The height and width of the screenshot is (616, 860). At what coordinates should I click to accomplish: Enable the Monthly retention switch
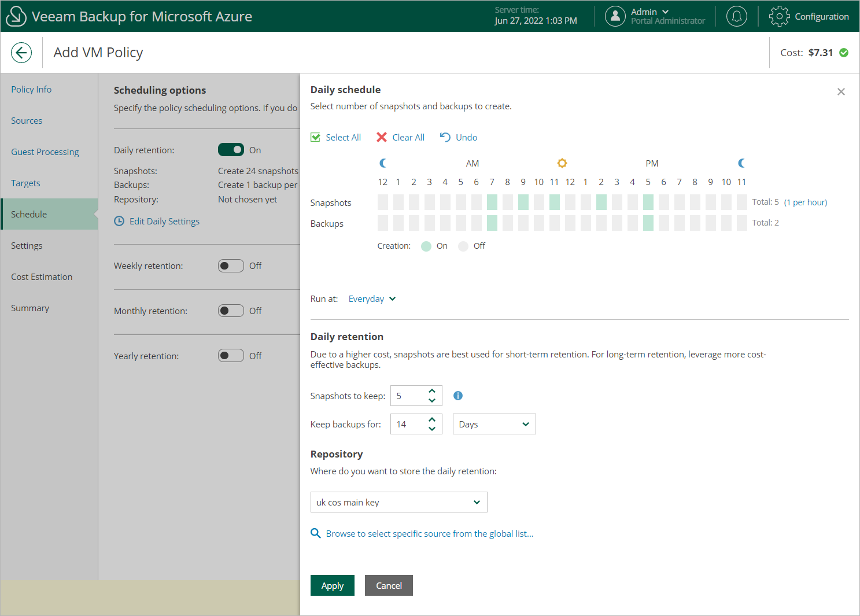[231, 311]
